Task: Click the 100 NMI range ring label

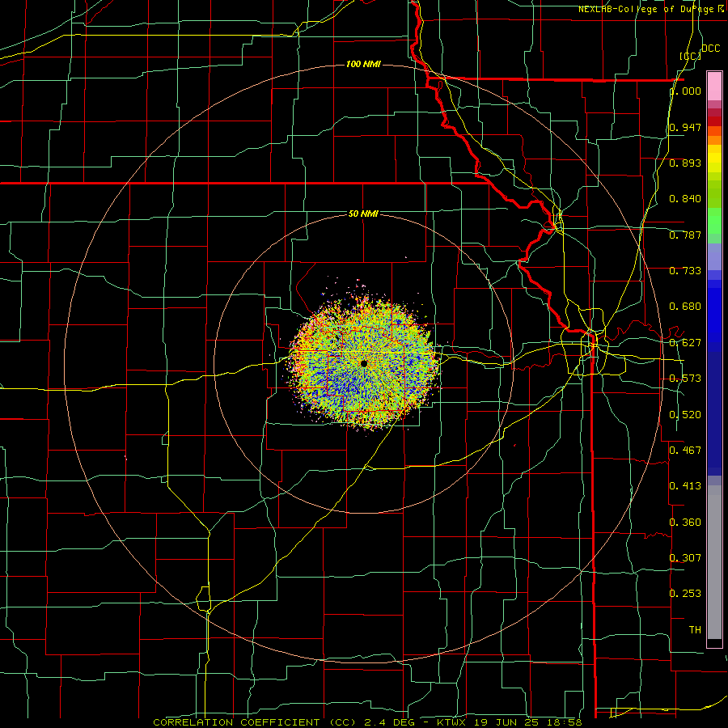Action: pos(363,64)
